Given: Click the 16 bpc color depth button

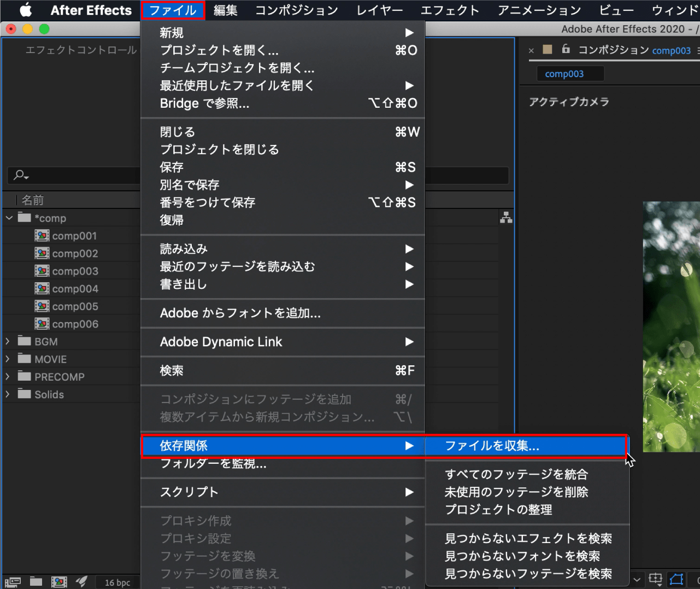Looking at the screenshot, I should coord(117,582).
